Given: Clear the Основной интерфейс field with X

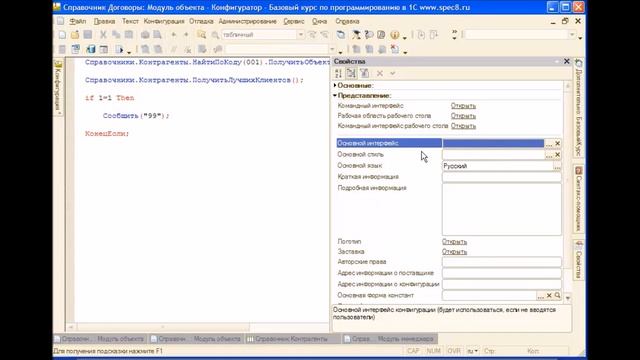Looking at the screenshot, I should click(557, 144).
